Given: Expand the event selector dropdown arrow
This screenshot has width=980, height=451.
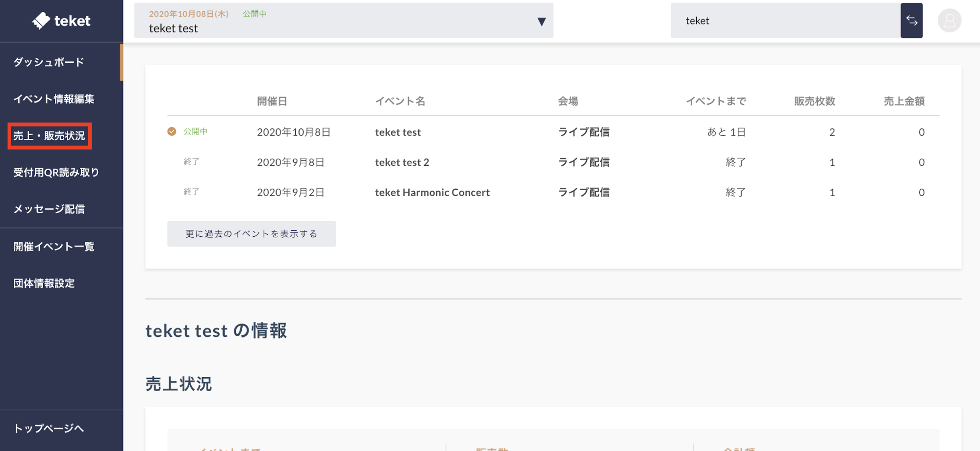Looking at the screenshot, I should [x=541, y=22].
